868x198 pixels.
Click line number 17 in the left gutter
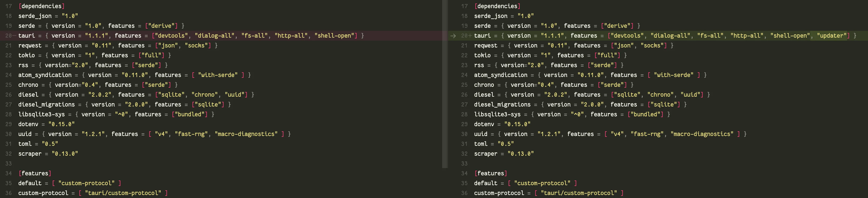(9, 6)
